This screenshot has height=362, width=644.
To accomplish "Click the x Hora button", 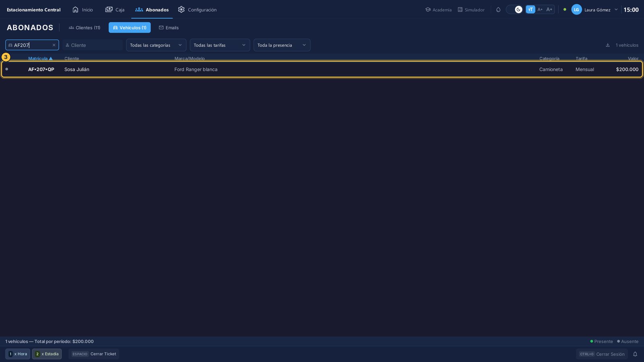I will [18, 354].
